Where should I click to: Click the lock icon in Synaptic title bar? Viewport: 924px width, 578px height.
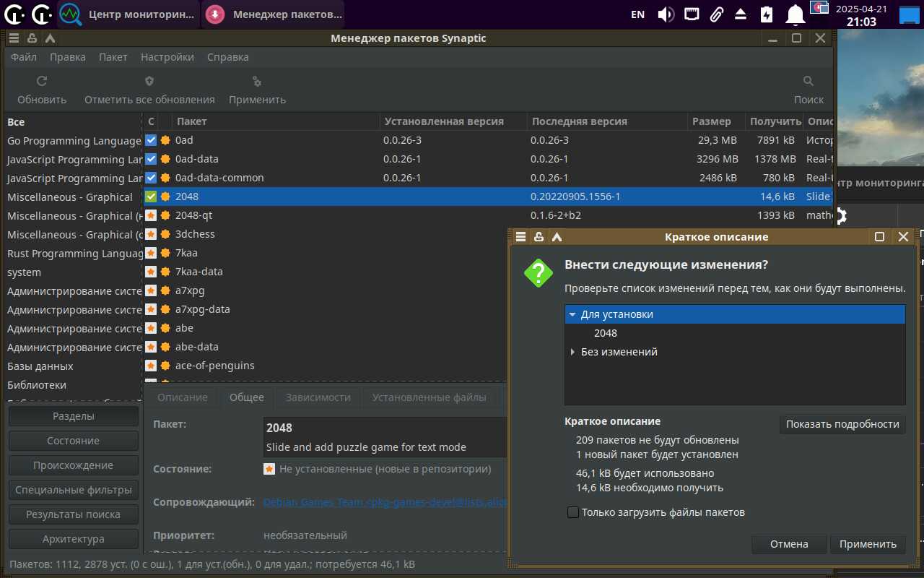[32, 38]
